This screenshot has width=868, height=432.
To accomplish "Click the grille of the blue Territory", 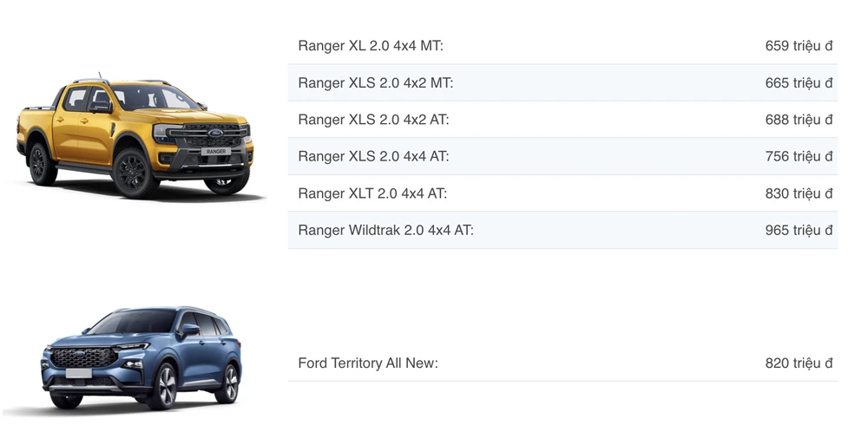I will pyautogui.click(x=82, y=357).
